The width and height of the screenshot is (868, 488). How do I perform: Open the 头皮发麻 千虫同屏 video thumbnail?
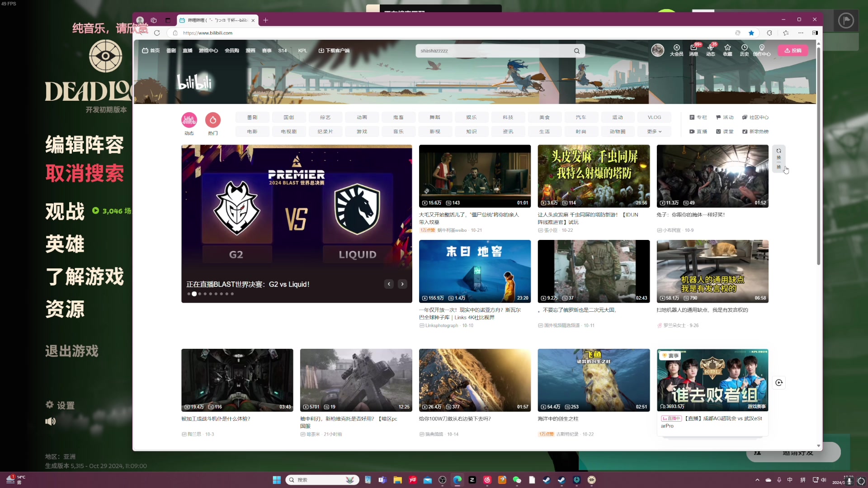pos(594,176)
